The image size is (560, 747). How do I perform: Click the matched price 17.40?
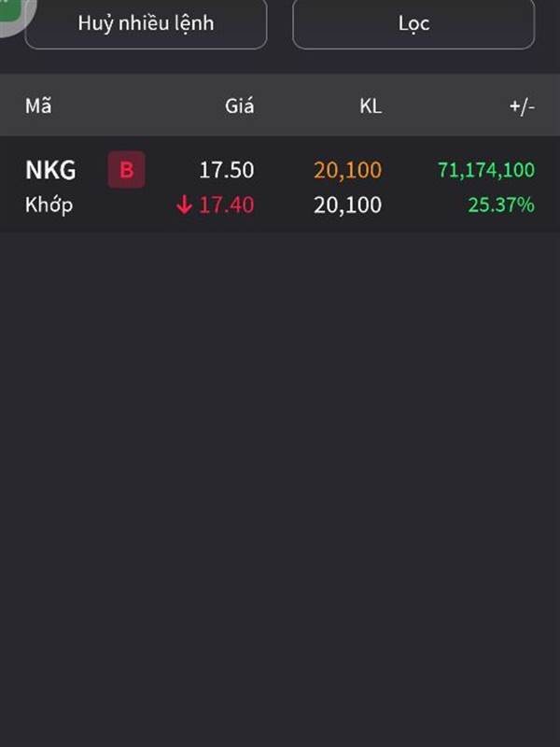pyautogui.click(x=226, y=204)
